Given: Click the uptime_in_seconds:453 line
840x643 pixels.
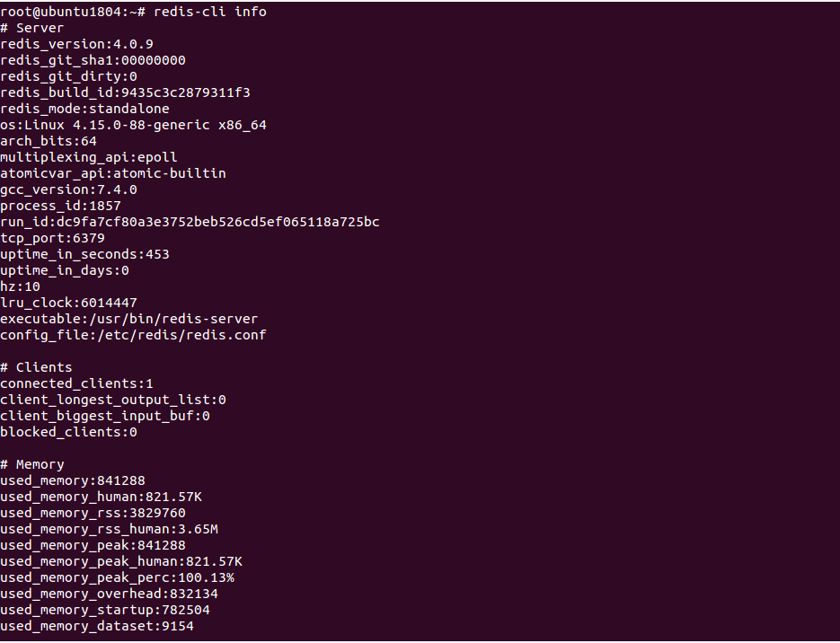Looking at the screenshot, I should click(x=84, y=254).
